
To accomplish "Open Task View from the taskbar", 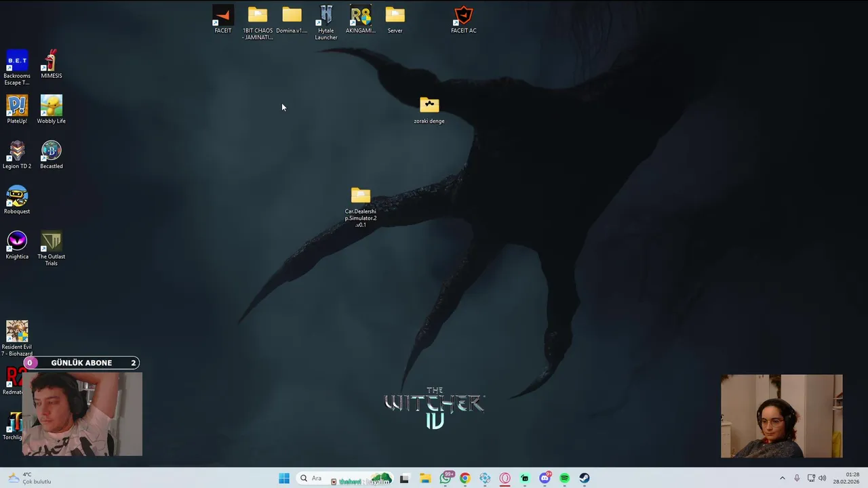I will tap(404, 478).
